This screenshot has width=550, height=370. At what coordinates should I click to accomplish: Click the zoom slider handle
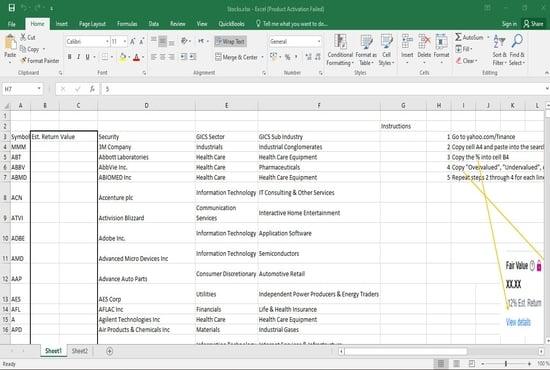506,364
